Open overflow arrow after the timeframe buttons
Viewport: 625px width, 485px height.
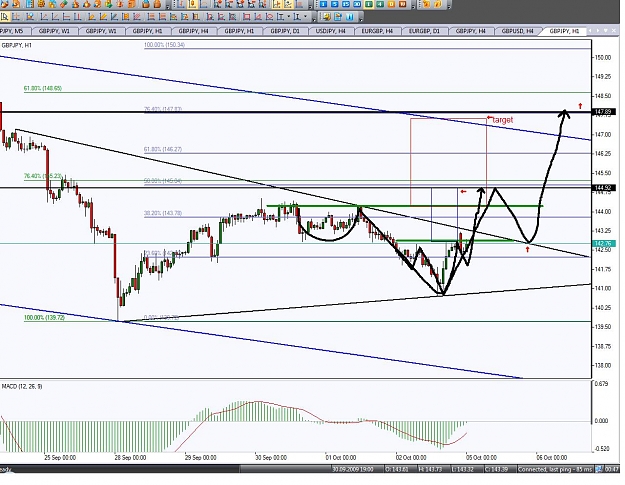point(413,7)
